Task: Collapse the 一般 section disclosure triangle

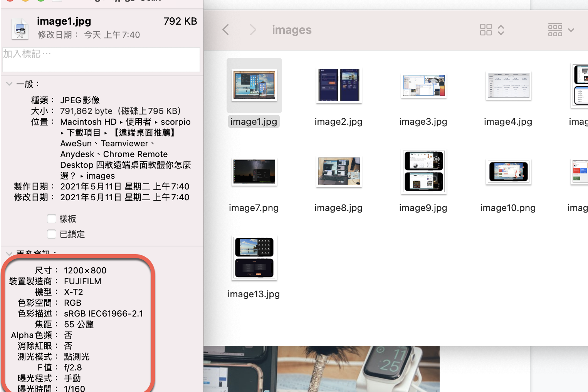Action: pos(9,84)
